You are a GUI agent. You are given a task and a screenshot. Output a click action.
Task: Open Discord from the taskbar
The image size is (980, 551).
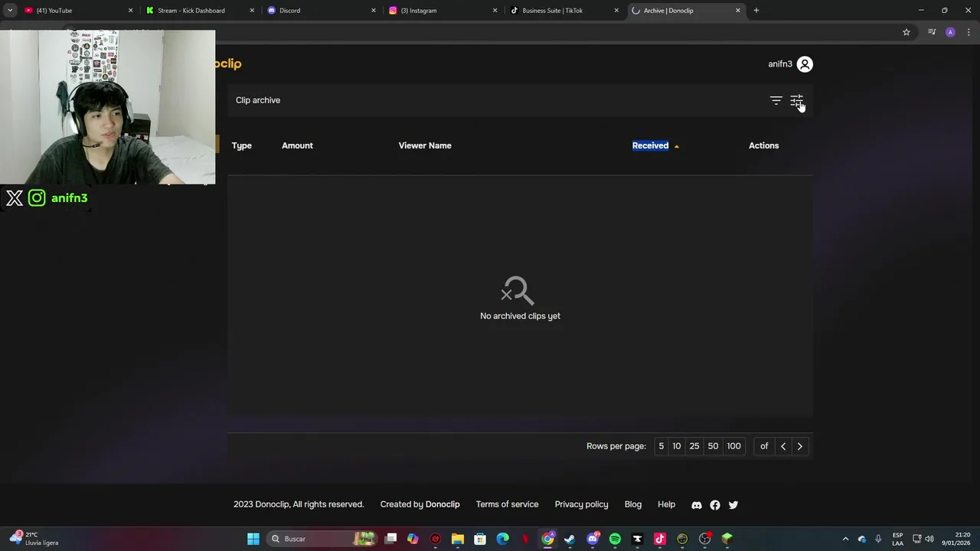593,539
